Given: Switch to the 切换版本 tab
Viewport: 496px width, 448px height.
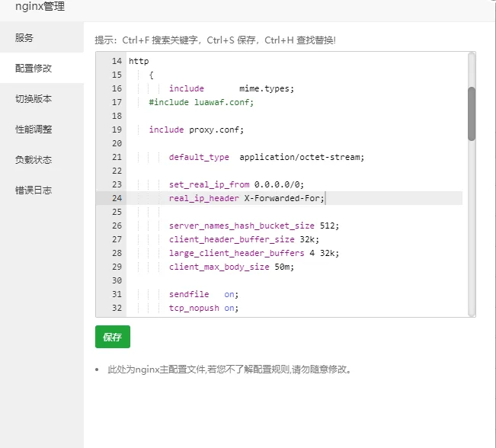Looking at the screenshot, I should (42, 99).
